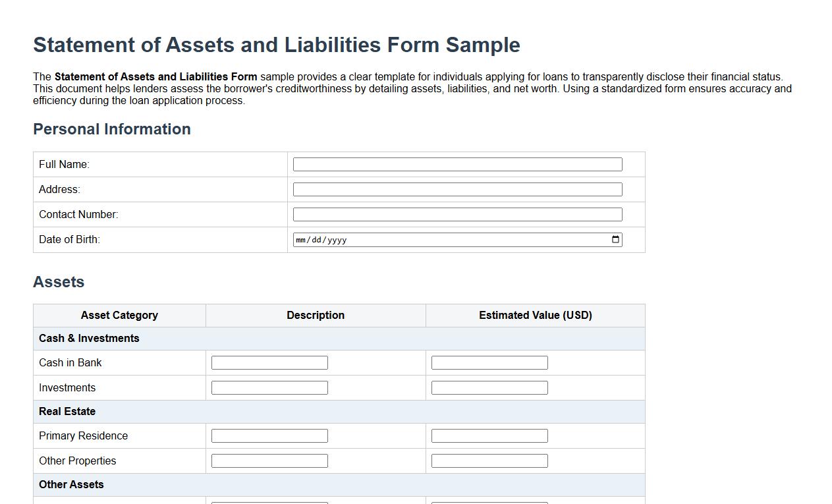Click the Primary Residence estimated value field

pyautogui.click(x=489, y=435)
